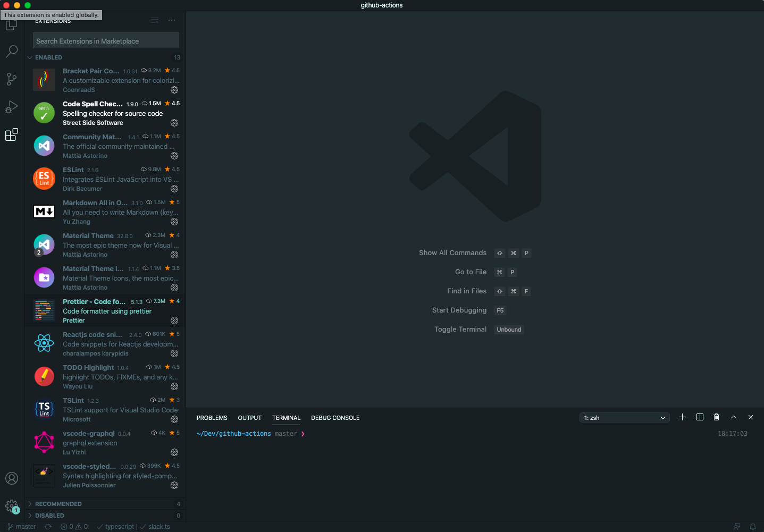This screenshot has height=532, width=764.
Task: Open the Search view in activity bar
Action: pyautogui.click(x=12, y=52)
